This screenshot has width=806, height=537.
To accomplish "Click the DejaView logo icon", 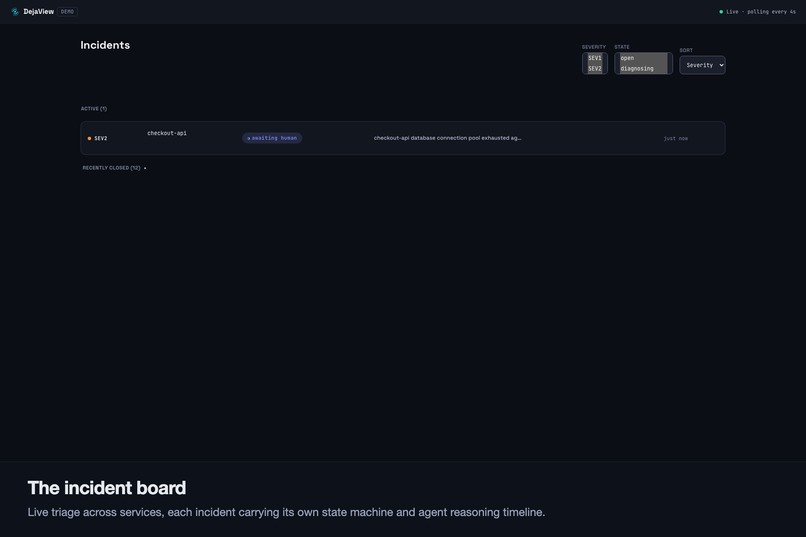I will [15, 11].
